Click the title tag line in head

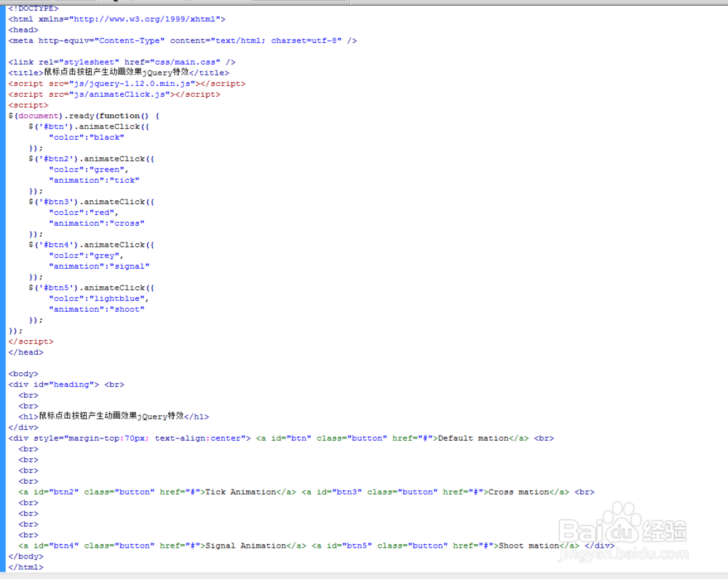pos(119,72)
